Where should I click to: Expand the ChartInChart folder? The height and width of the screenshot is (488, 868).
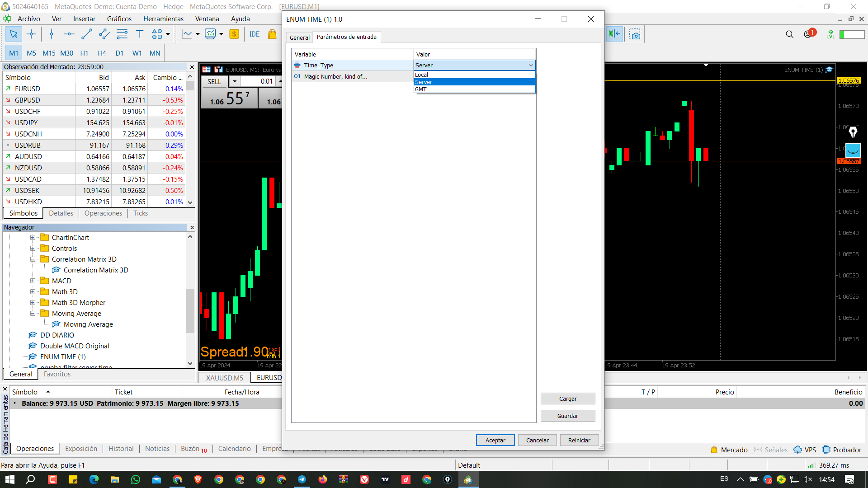click(33, 237)
